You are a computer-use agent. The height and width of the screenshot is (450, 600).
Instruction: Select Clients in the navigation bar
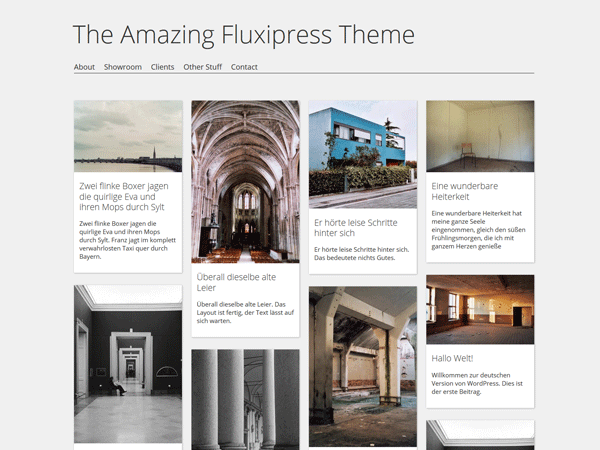tap(162, 67)
